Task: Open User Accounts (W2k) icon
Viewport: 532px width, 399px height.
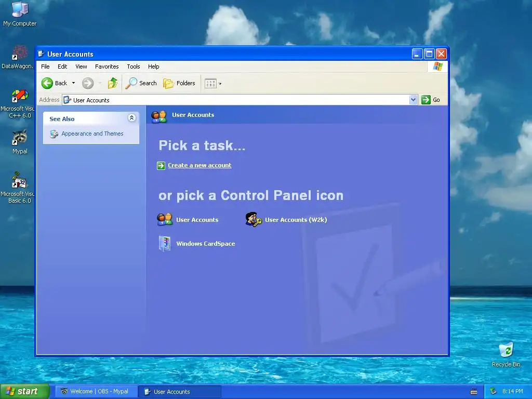Action: pyautogui.click(x=254, y=220)
